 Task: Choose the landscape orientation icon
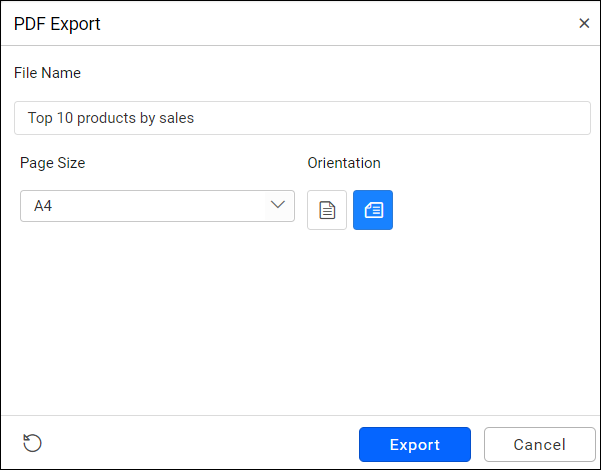click(373, 210)
